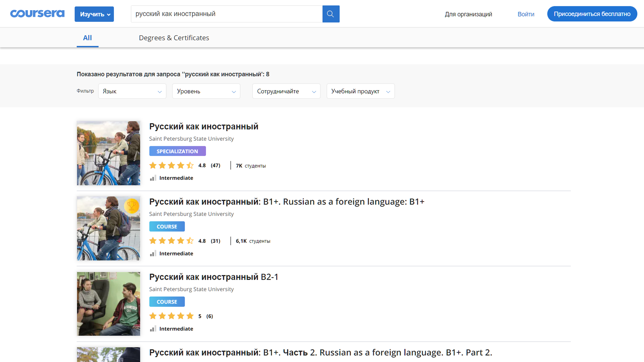644x362 pixels.
Task: Open the Учебный продукт filter dropdown
Action: click(x=360, y=91)
